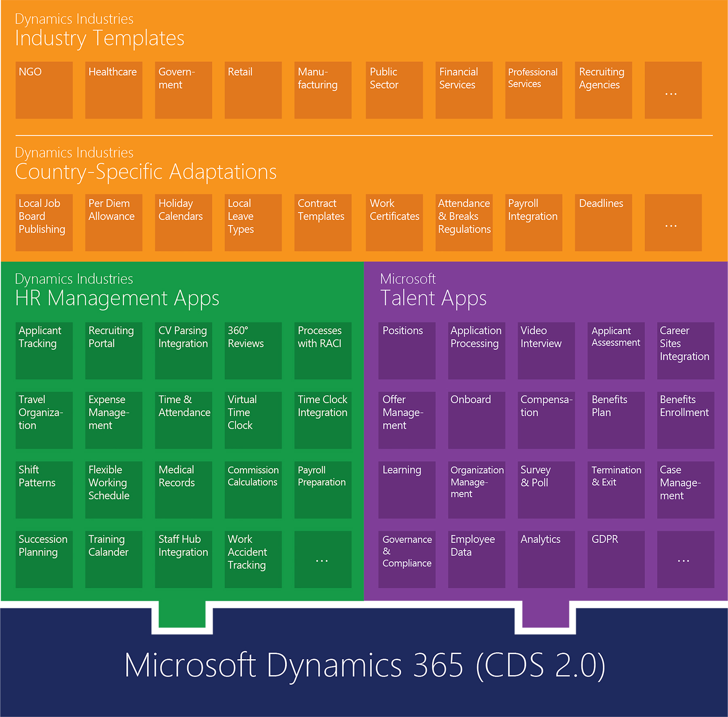The height and width of the screenshot is (717, 728).
Task: Open the Contract Templates tile
Action: tap(323, 223)
